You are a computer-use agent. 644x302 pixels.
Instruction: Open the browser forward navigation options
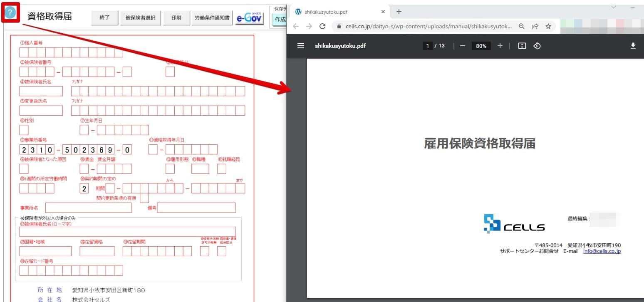(x=309, y=26)
